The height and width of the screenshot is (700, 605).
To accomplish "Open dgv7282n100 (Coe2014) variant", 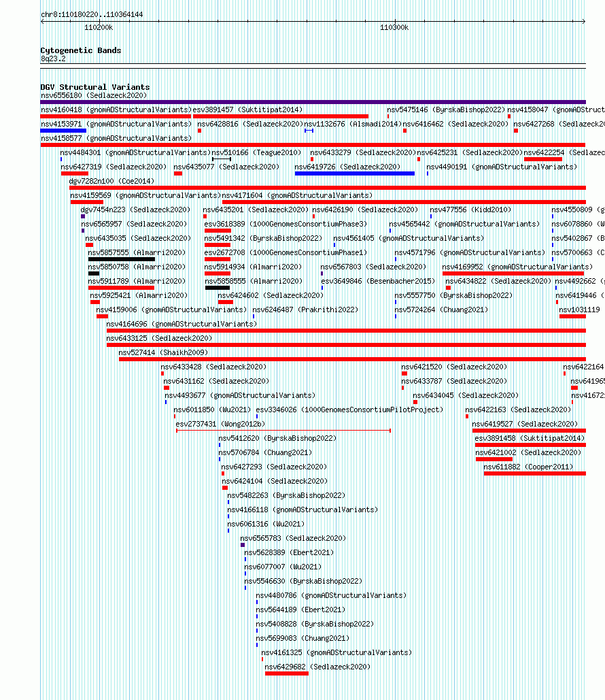I will click(111, 181).
